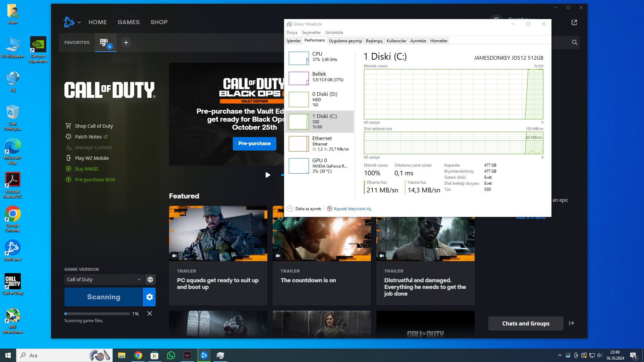644x362 pixels.
Task: Open Kaan folder on desktop
Action: [x=13, y=14]
